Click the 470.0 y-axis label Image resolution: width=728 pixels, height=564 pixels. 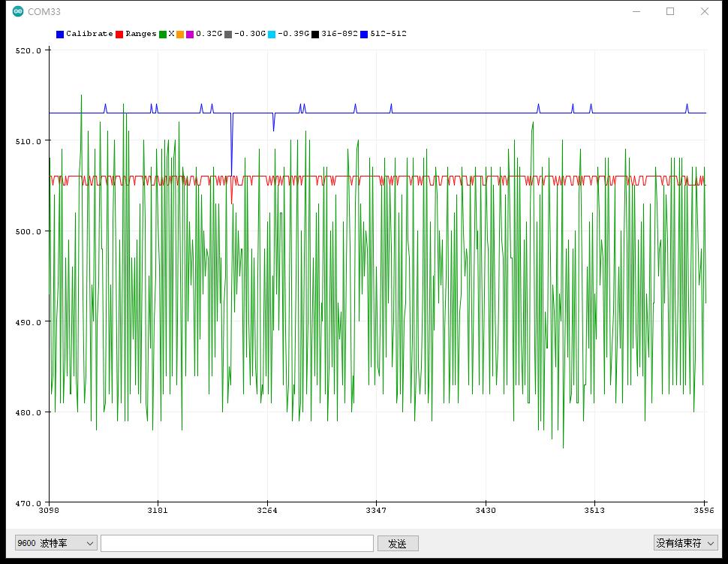pos(29,503)
